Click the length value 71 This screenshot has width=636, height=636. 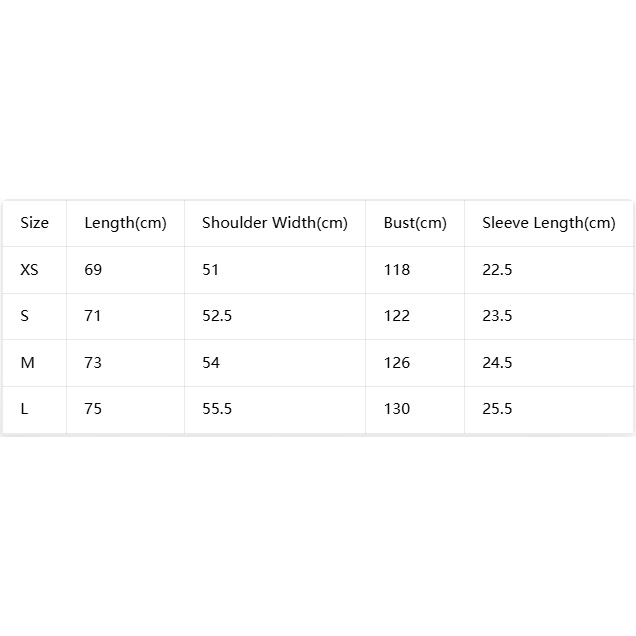(92, 316)
